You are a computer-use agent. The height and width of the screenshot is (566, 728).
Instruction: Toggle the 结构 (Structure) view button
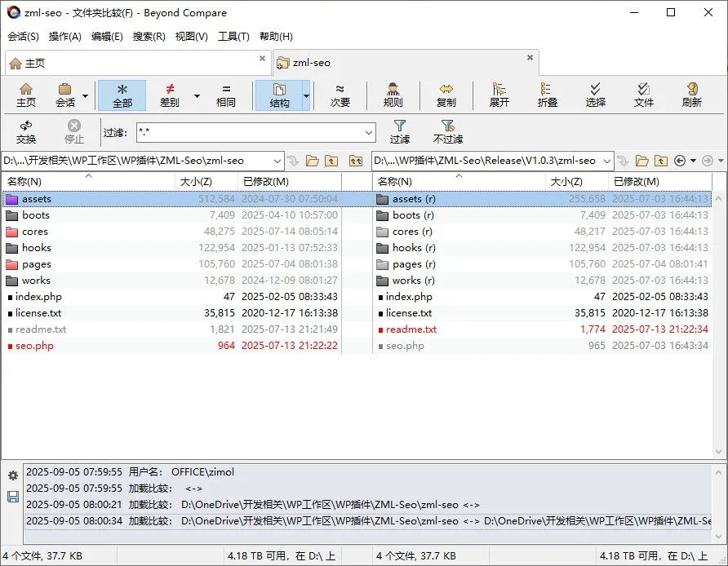[x=279, y=95]
